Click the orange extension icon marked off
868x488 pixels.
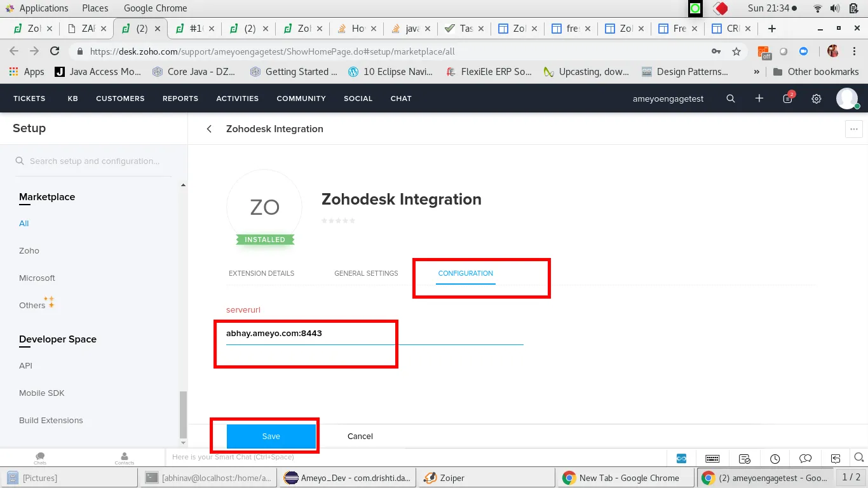click(764, 52)
